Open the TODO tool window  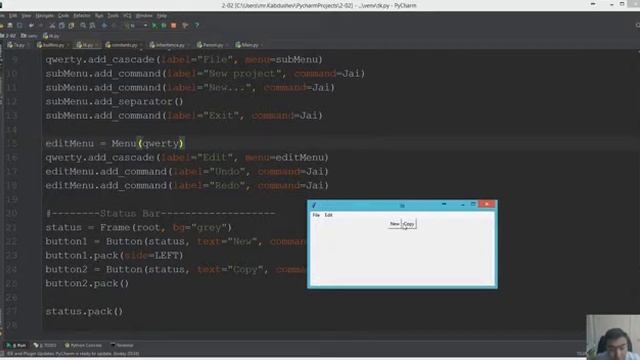tap(45, 345)
